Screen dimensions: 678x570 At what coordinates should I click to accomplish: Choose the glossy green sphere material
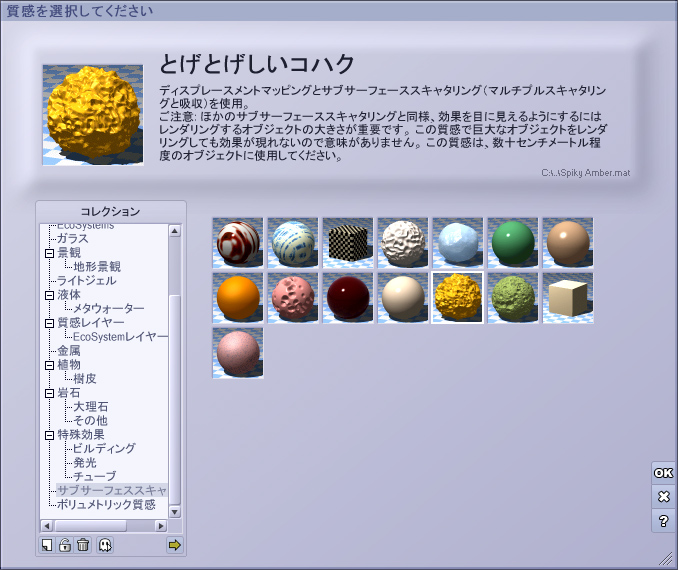click(513, 243)
